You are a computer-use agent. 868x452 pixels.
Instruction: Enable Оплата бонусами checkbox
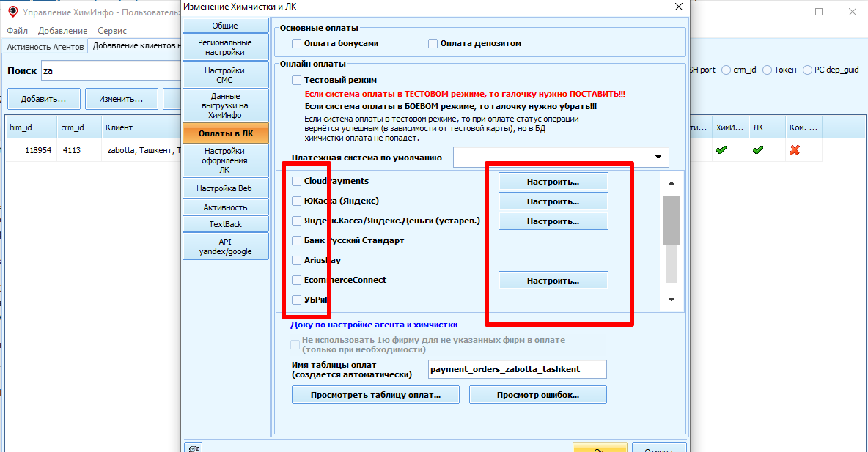(297, 44)
